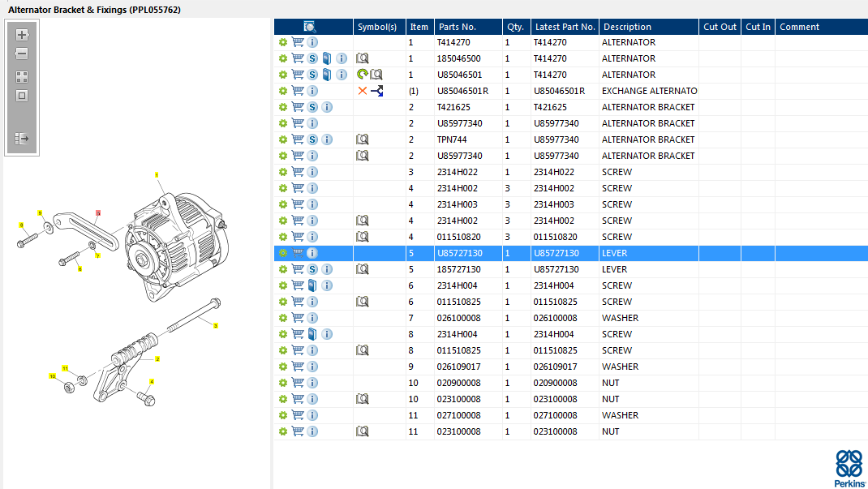Zoom in on the parts diagram
Image resolution: width=868 pixels, height=489 pixels.
pyautogui.click(x=22, y=35)
